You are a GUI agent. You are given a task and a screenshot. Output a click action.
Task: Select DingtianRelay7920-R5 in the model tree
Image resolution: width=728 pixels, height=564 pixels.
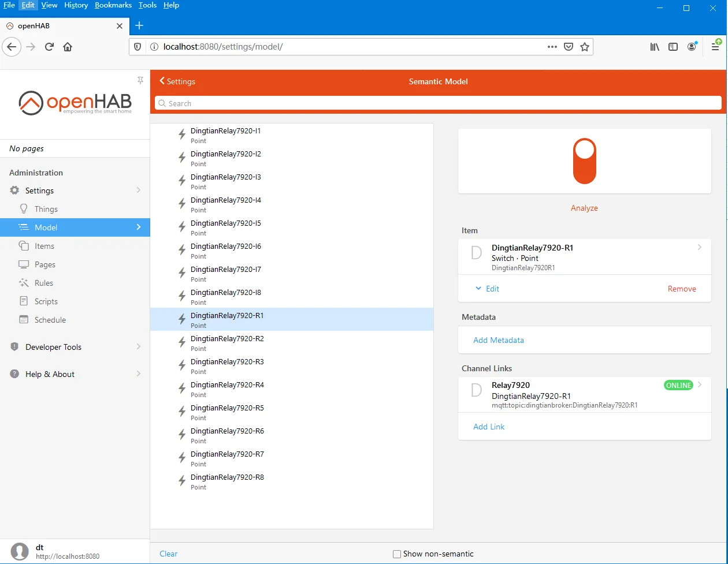(x=227, y=408)
